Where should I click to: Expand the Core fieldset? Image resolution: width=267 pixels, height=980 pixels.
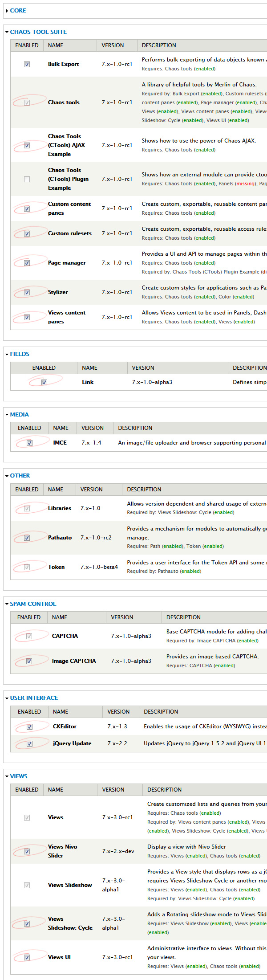[x=18, y=10]
